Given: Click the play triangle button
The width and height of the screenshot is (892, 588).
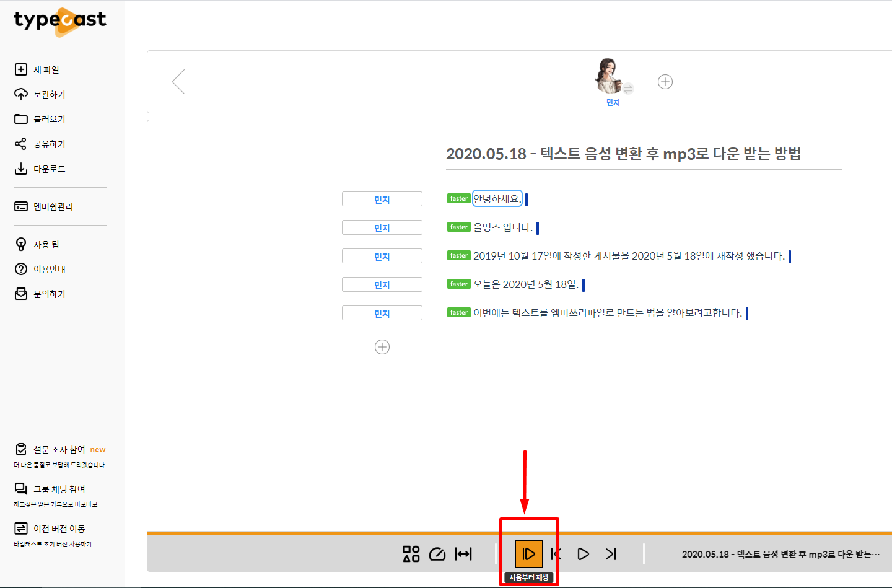Looking at the screenshot, I should (583, 554).
